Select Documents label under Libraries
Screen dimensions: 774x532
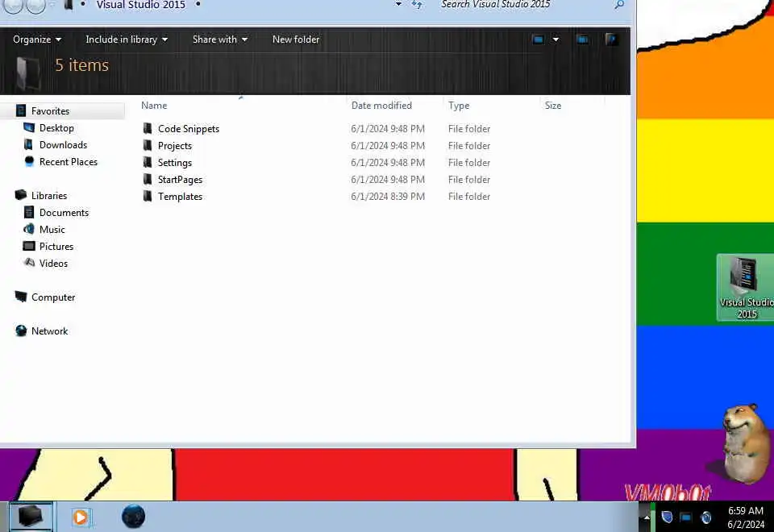[64, 212]
